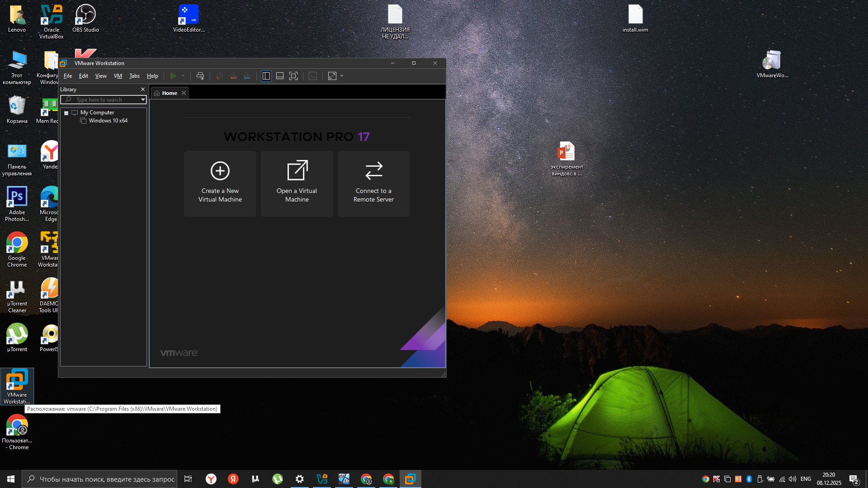
Task: Switch to the Home tab
Action: (x=170, y=93)
